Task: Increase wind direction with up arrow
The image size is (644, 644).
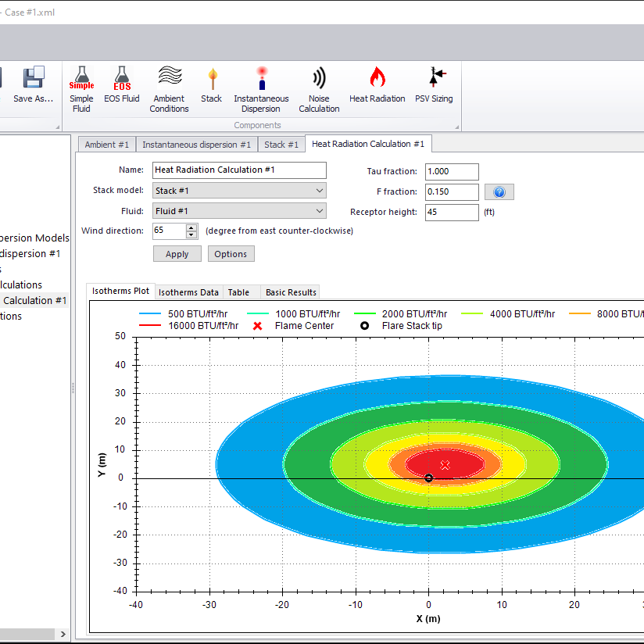Action: pos(191,227)
